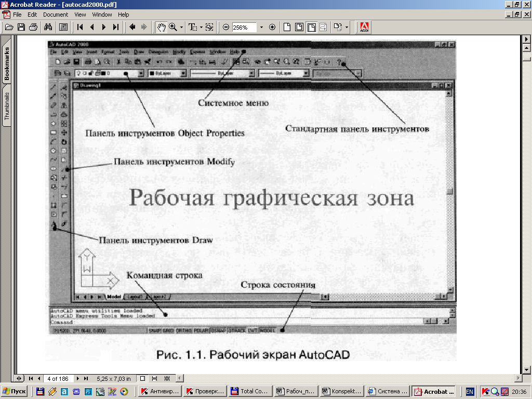Go to next page from status bar
This screenshot has height=399, width=532.
click(x=78, y=379)
